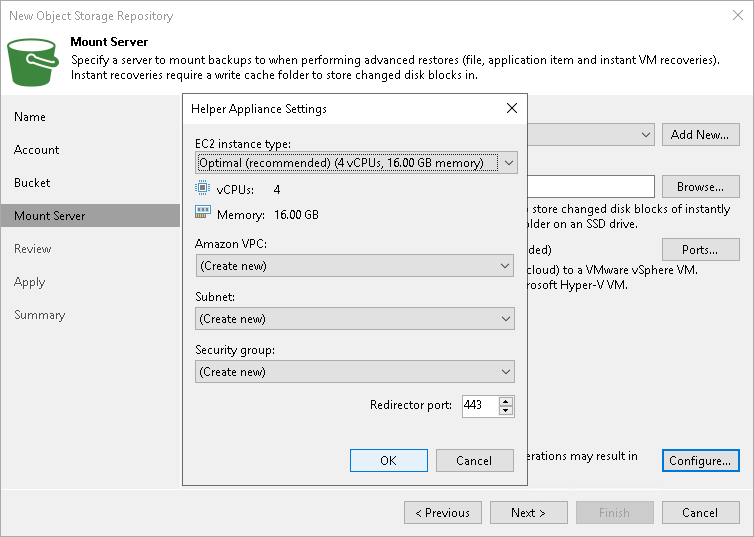The image size is (754, 537).
Task: Click the 'Subnet:' label
Action: (x=215, y=297)
